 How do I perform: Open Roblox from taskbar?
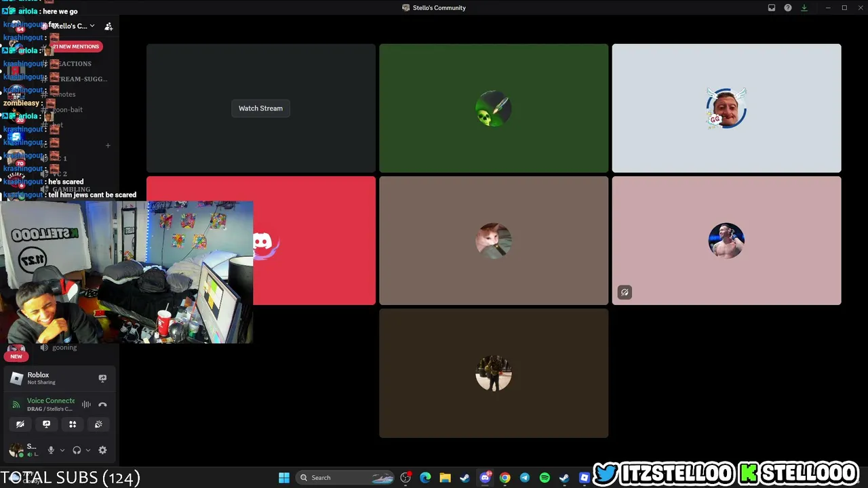[584, 478]
